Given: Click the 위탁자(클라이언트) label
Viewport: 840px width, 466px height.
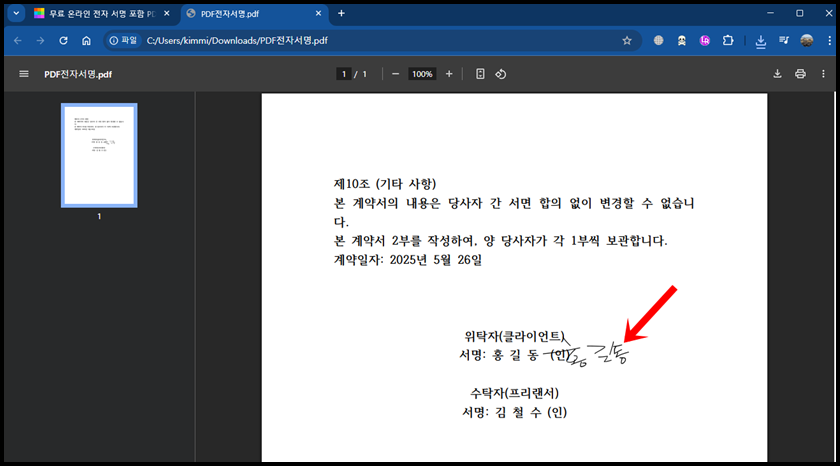Looking at the screenshot, I should click(514, 336).
